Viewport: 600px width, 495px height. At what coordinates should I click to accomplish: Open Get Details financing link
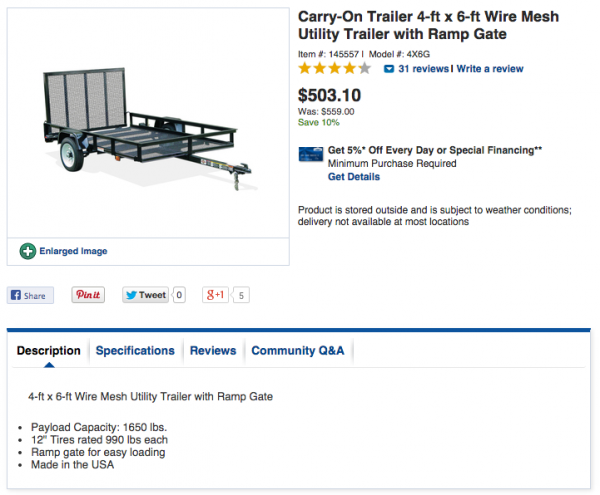(354, 177)
